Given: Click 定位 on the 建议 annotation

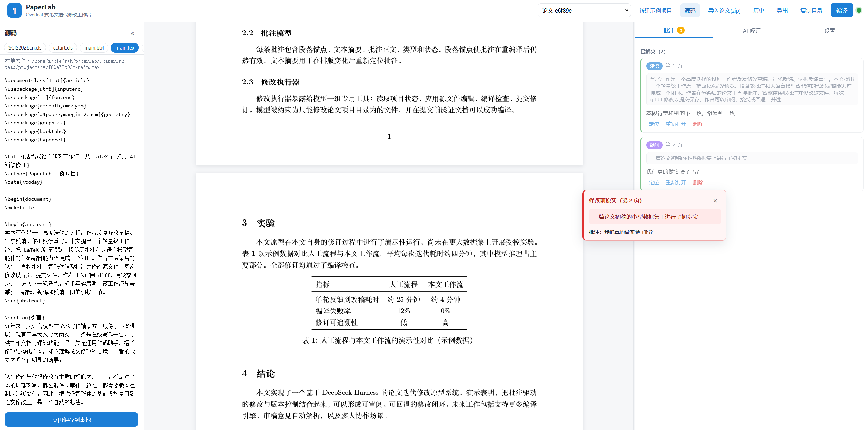Looking at the screenshot, I should [x=654, y=124].
